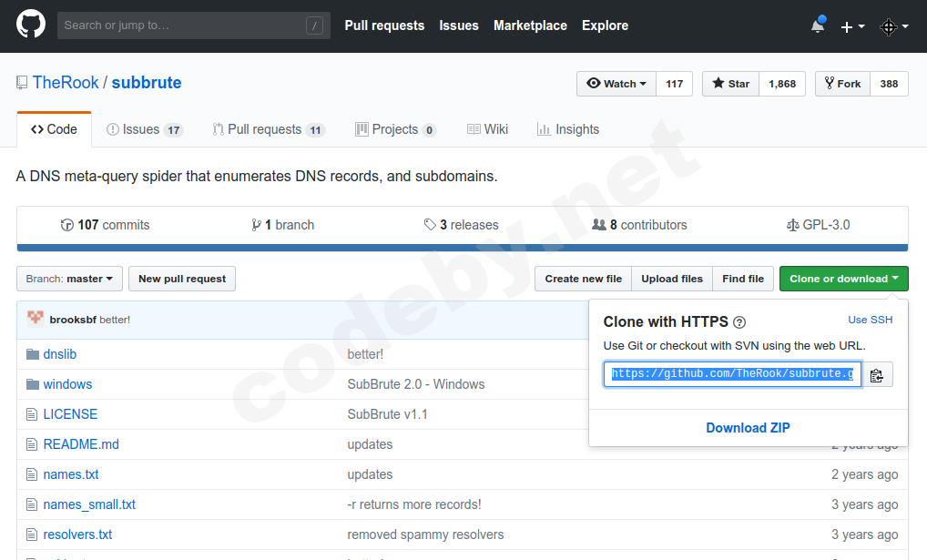Switch to the Wiki tab

click(x=488, y=129)
